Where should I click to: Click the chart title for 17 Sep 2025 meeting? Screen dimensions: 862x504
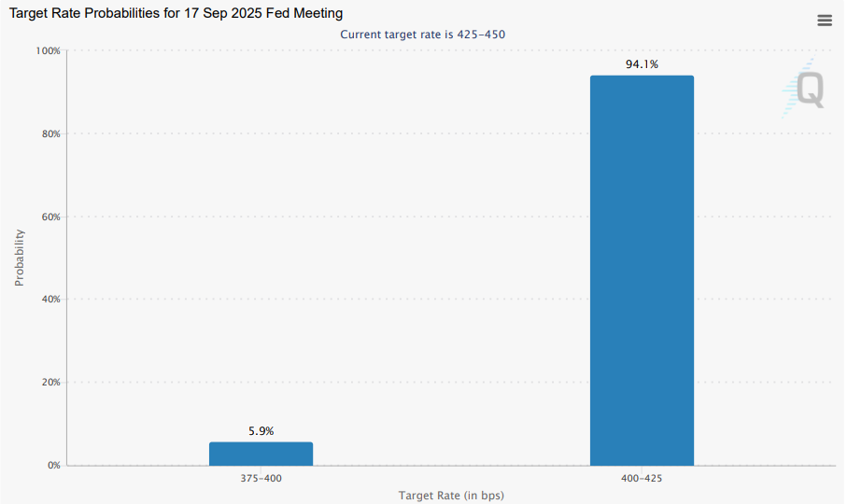176,13
